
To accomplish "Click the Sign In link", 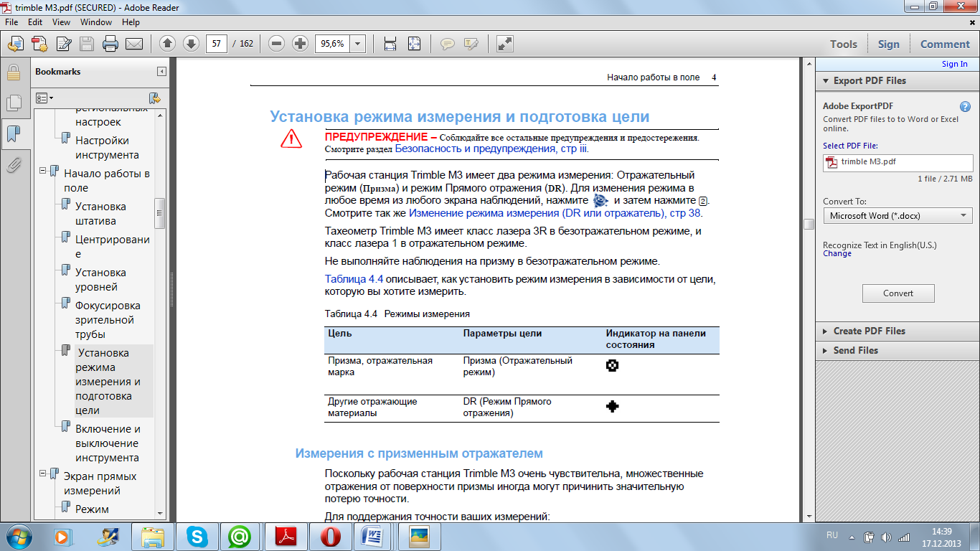I will tap(954, 64).
